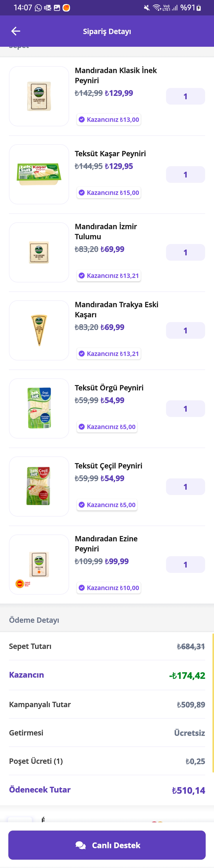This screenshot has height=868, width=214.
Task: Tap the Kazancınız ₺13,00 savings badge
Action: click(x=109, y=120)
